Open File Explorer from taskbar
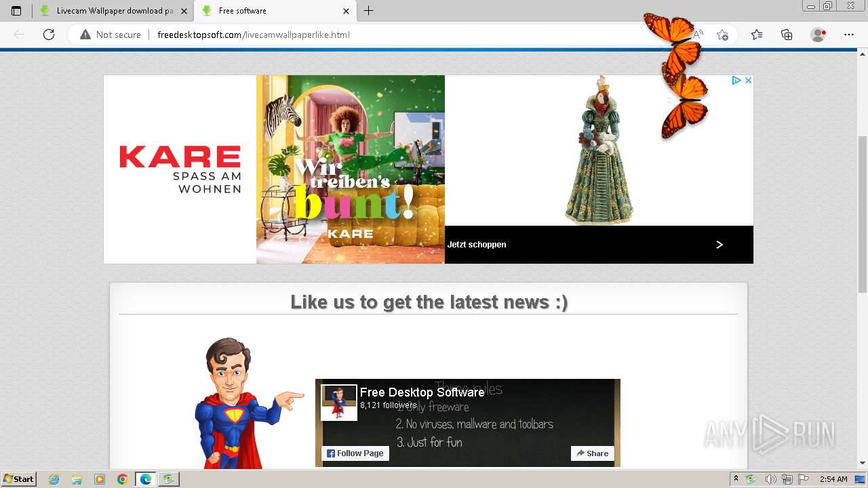Image resolution: width=868 pixels, height=488 pixels. point(77,479)
